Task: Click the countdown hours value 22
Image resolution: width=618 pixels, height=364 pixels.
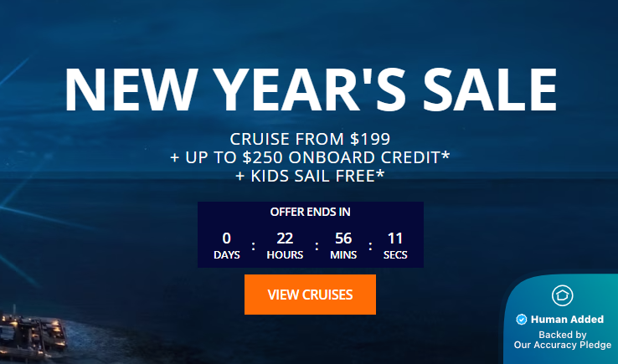Action: coord(285,238)
